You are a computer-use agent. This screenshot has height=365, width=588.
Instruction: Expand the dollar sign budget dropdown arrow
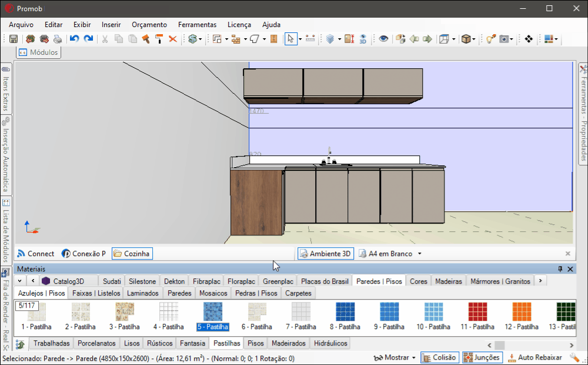pyautogui.click(x=201, y=39)
